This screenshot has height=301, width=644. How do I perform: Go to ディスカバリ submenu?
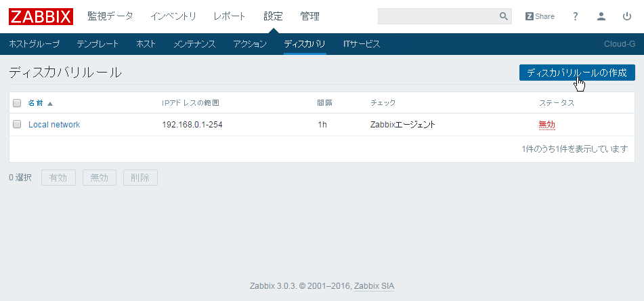[305, 44]
